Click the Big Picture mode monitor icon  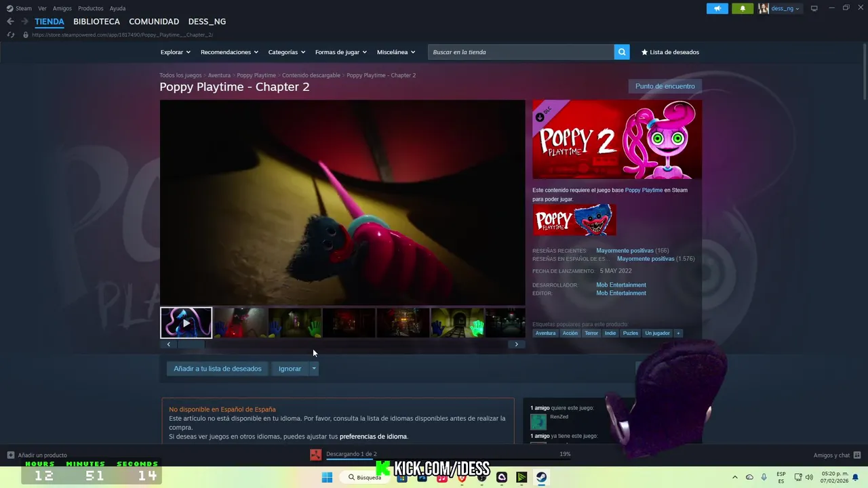pyautogui.click(x=814, y=8)
